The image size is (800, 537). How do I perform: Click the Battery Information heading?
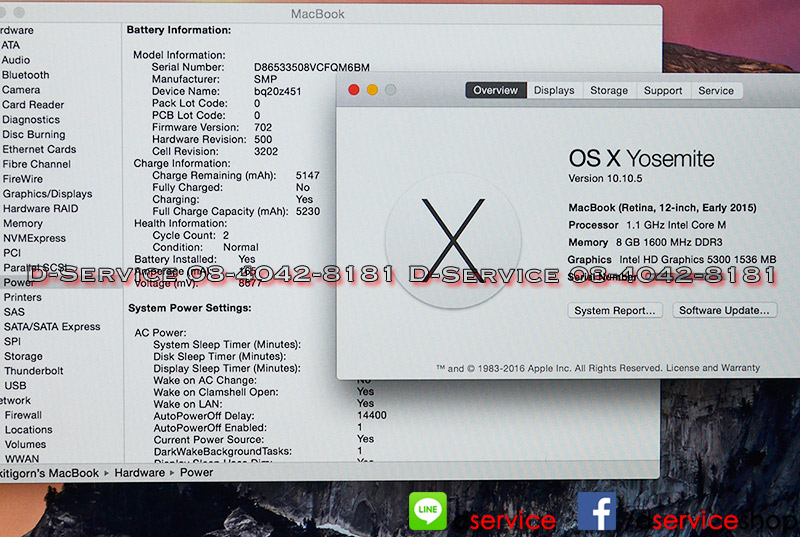coord(179,30)
